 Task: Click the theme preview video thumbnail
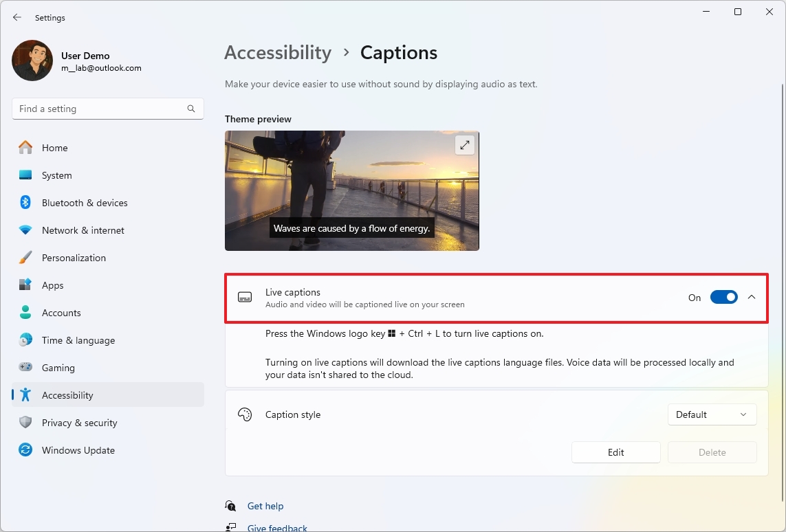[x=351, y=191]
